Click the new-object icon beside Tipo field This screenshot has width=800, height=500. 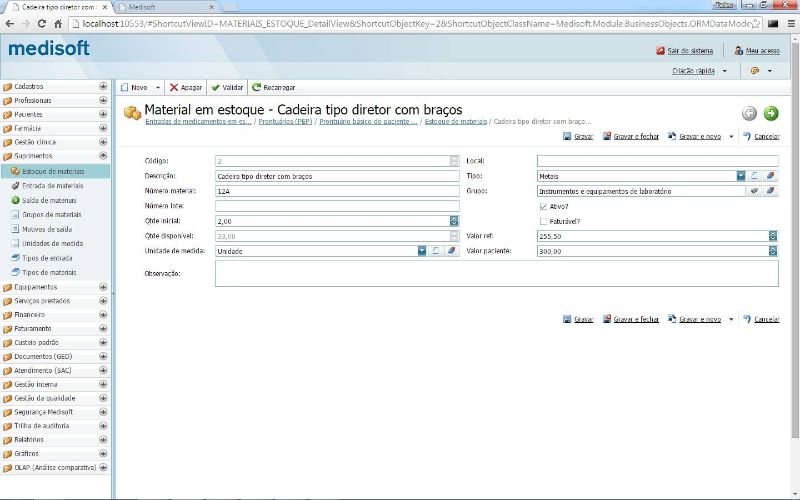coord(754,176)
